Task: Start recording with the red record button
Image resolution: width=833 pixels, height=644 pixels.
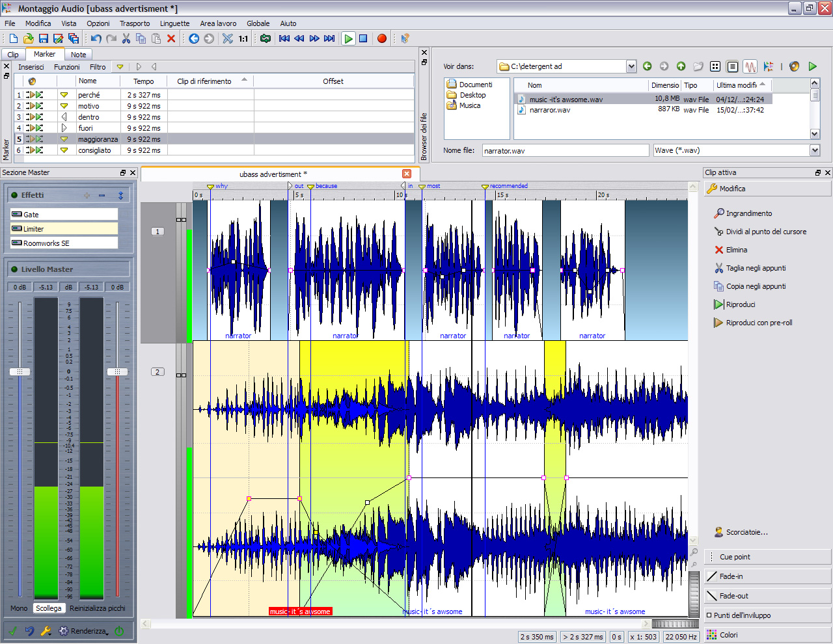Action: click(382, 38)
